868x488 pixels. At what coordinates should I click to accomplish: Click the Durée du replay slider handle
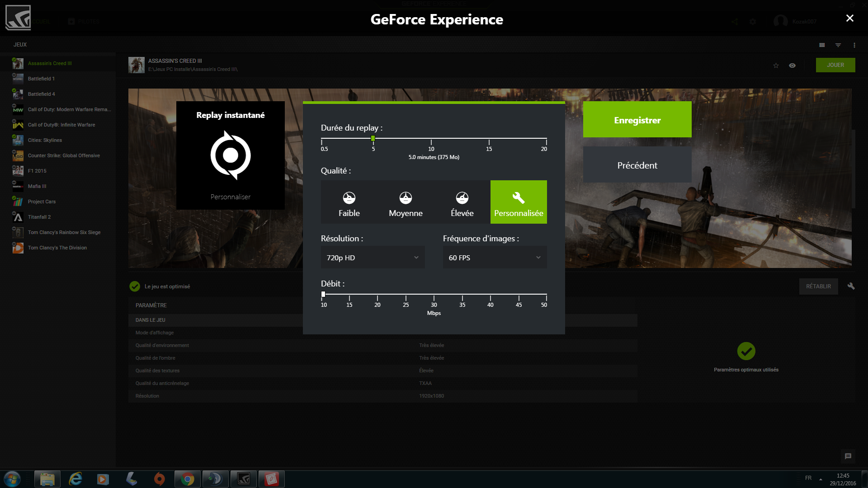pos(373,138)
